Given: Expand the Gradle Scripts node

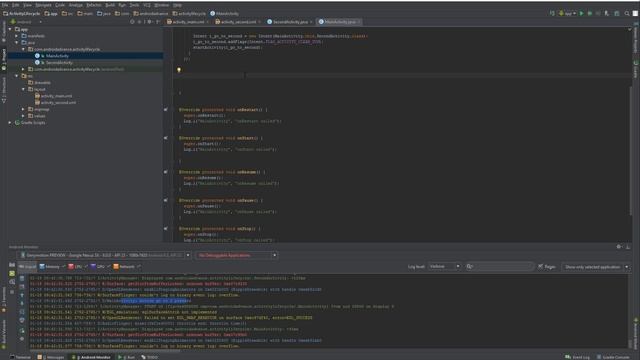Looking at the screenshot, I should point(10,122).
